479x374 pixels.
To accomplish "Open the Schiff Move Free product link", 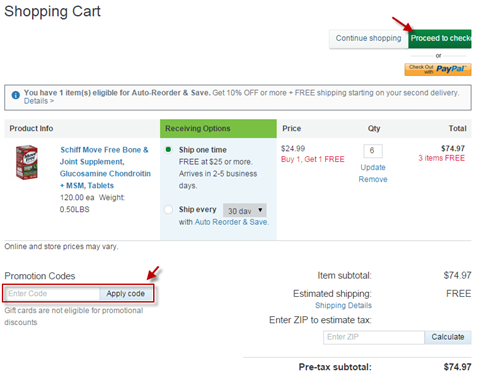I will 105,168.
